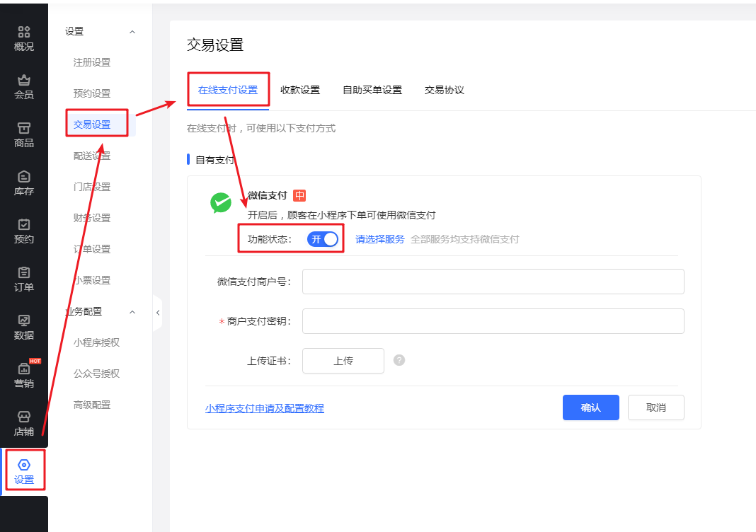Select the 设置 settings sidebar icon
This screenshot has width=756, height=532.
pos(23,473)
